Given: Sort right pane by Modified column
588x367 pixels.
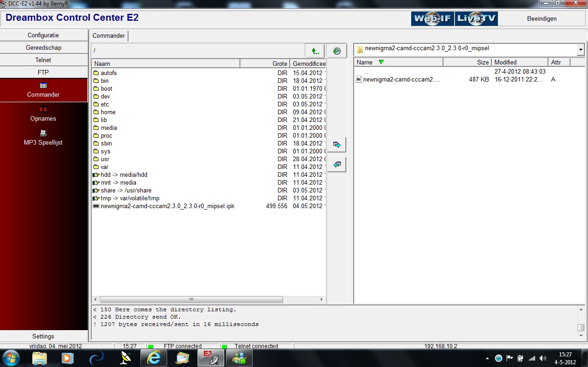Looking at the screenshot, I should coord(520,62).
